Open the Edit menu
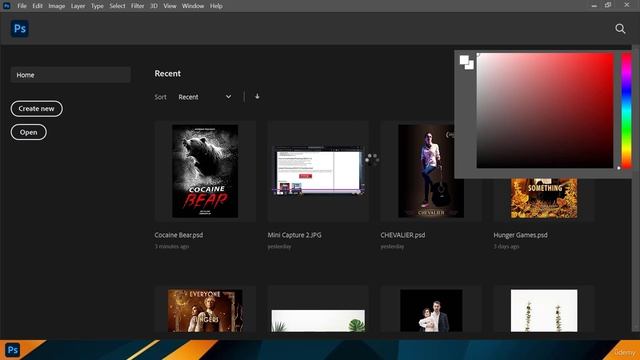The height and width of the screenshot is (360, 640). pyautogui.click(x=38, y=6)
